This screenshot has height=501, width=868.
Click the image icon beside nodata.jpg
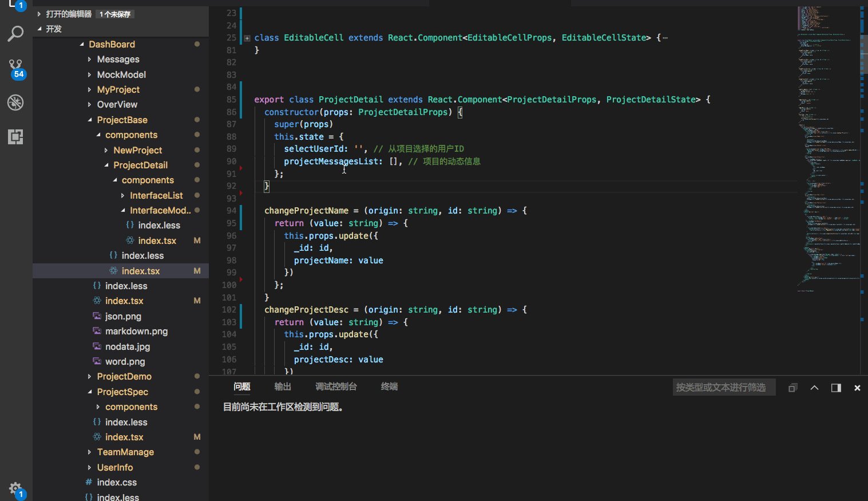tap(97, 346)
